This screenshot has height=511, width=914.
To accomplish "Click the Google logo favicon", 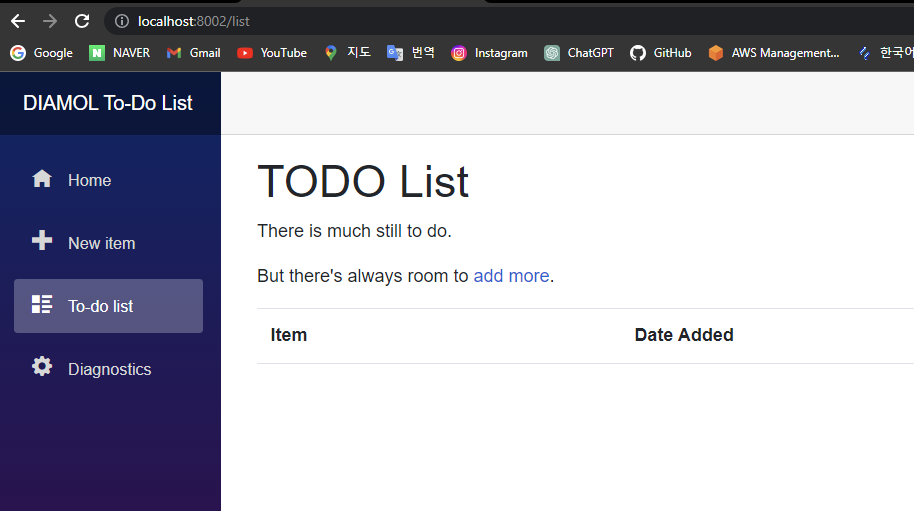I will (18, 53).
